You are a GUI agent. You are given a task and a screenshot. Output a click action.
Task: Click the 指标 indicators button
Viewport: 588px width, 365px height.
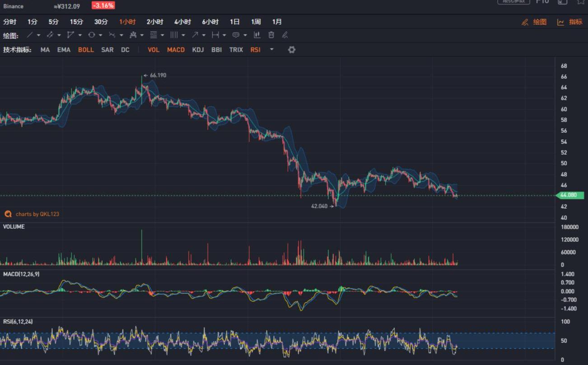[570, 22]
